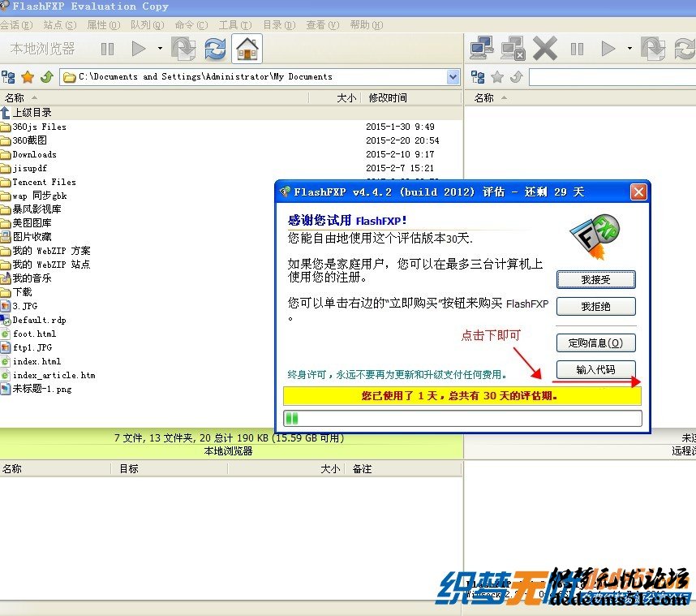Open the Home directory via home icon
This screenshot has width=696, height=616.
[x=246, y=49]
